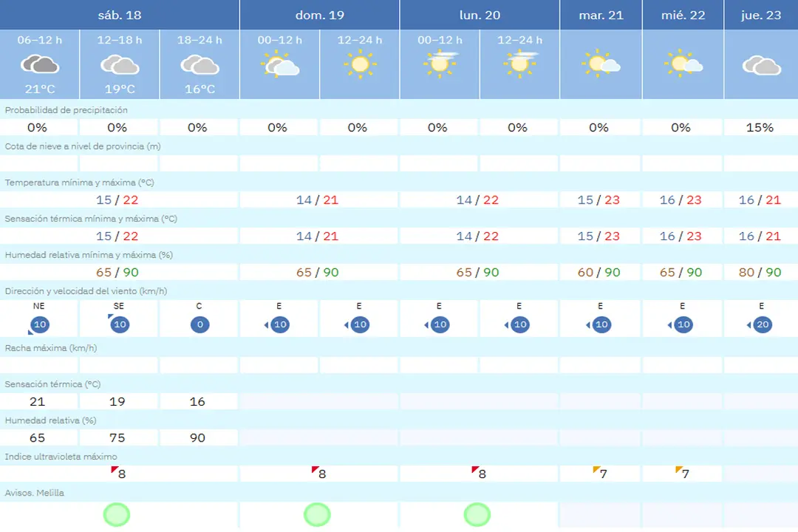The height and width of the screenshot is (532, 798).
Task: Click the 15% precipitation value for jue. 23
Action: (760, 127)
